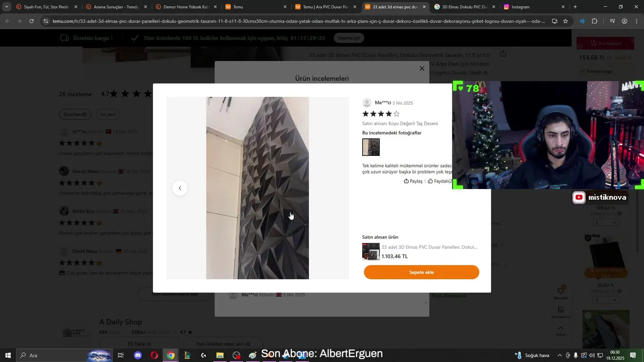
Task: Close the Instagram tab
Action: click(563, 7)
